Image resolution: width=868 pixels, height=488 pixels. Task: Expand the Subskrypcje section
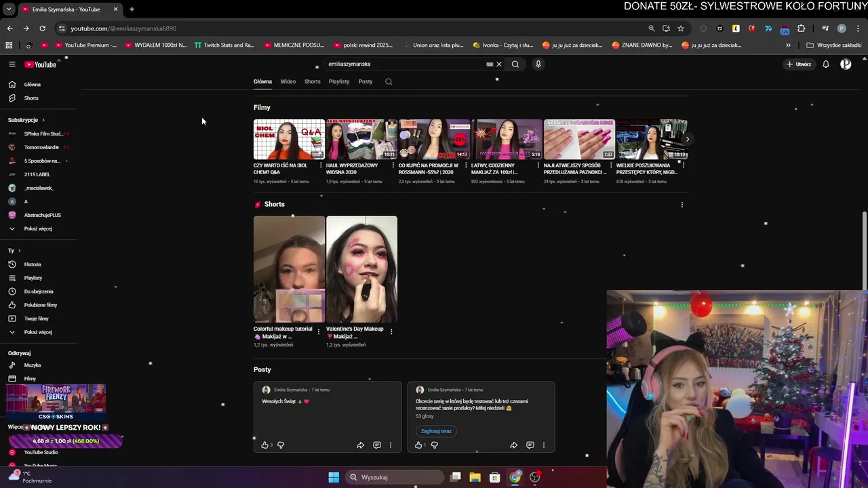pyautogui.click(x=26, y=120)
